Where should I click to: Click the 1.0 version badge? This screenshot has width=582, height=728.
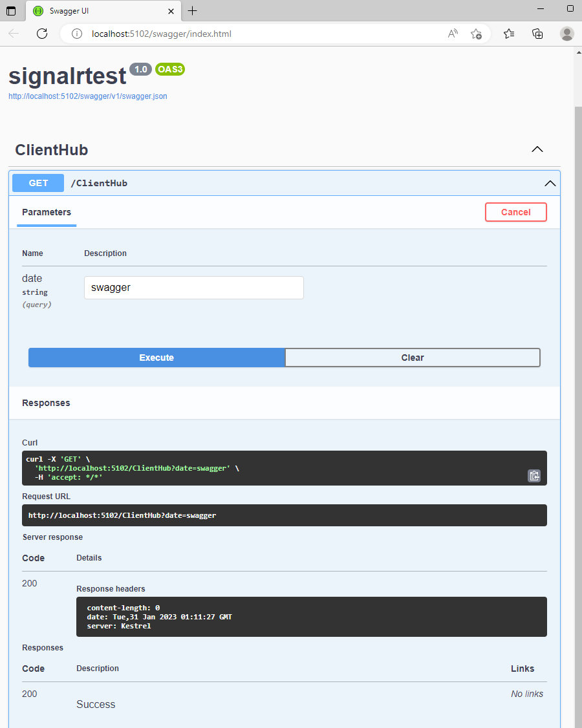(x=141, y=69)
